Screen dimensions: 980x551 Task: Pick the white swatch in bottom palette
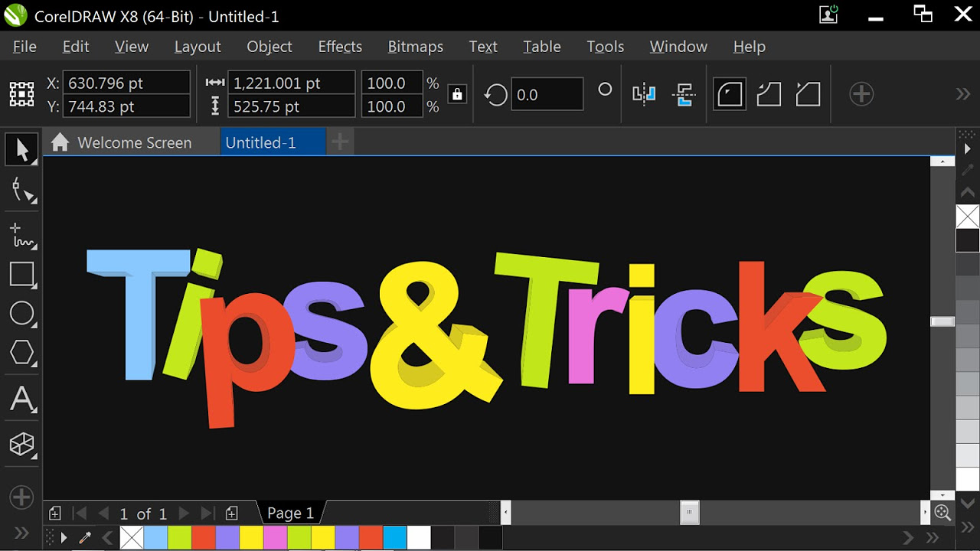pos(419,538)
